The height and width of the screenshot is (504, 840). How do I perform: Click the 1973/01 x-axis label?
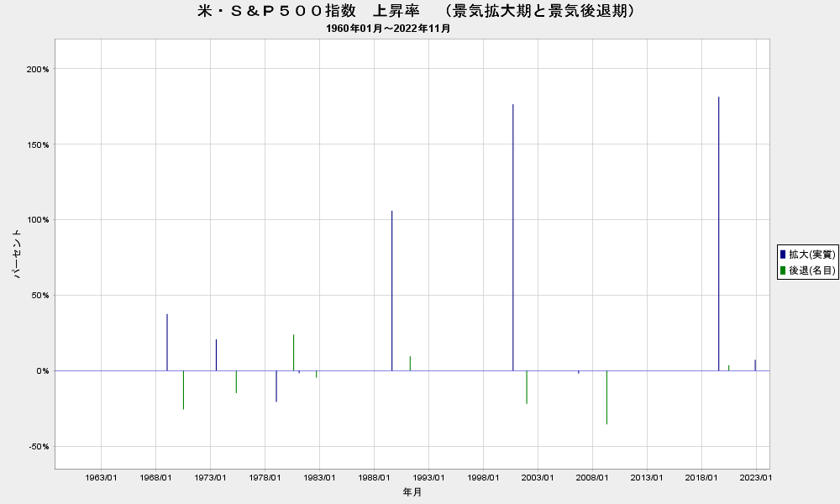tap(210, 477)
